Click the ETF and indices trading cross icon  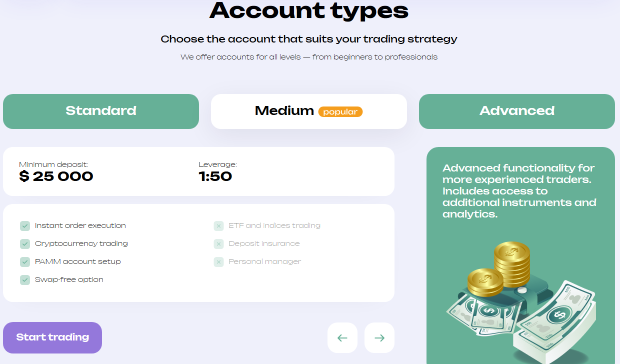(218, 226)
